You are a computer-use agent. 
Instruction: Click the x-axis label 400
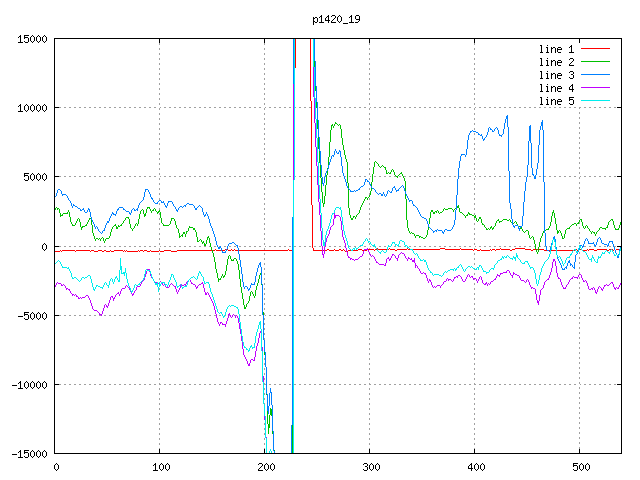point(476,467)
